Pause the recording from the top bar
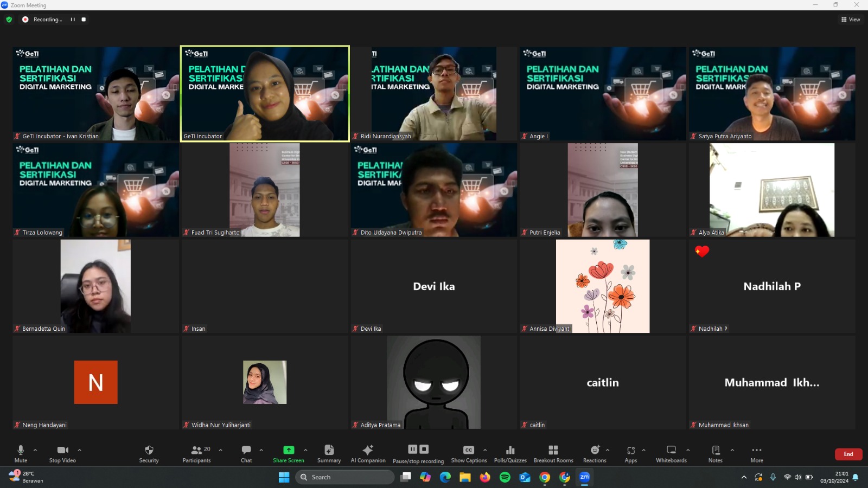Image resolution: width=868 pixels, height=488 pixels. click(73, 20)
